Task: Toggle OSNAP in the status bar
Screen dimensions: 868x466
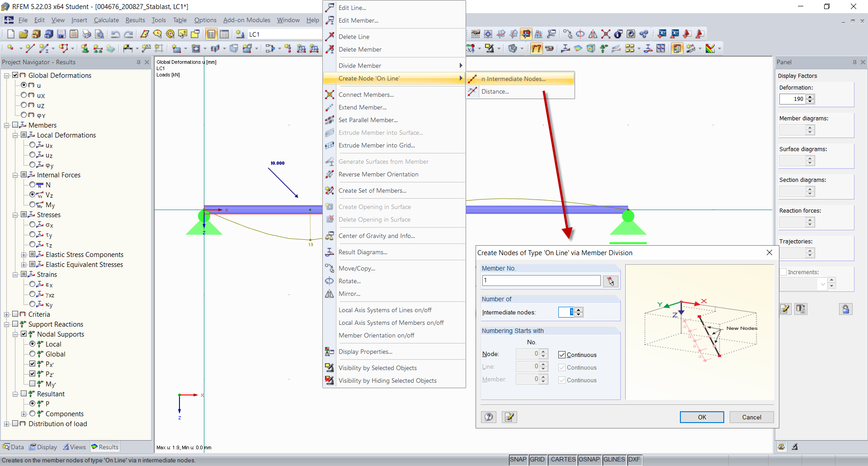Action: (x=589, y=459)
